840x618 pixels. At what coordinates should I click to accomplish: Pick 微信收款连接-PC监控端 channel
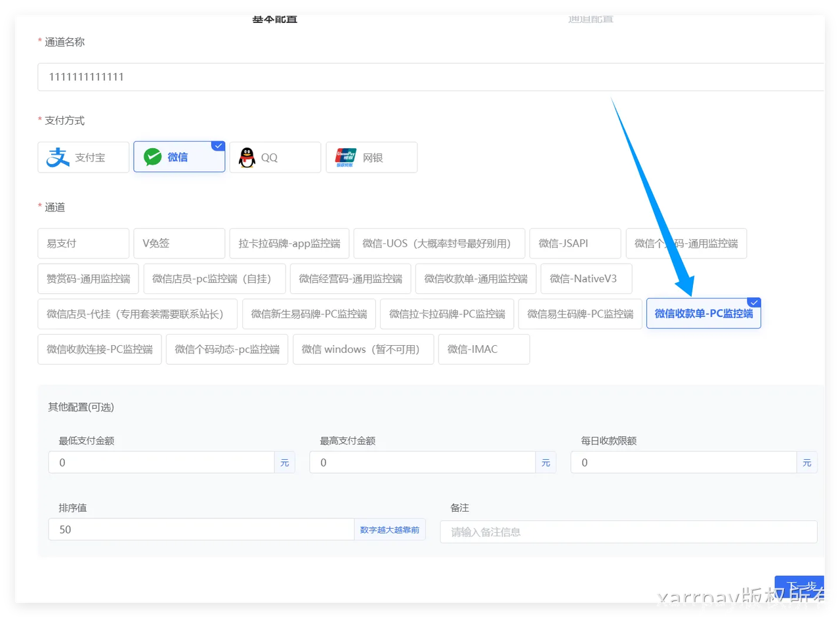click(99, 349)
